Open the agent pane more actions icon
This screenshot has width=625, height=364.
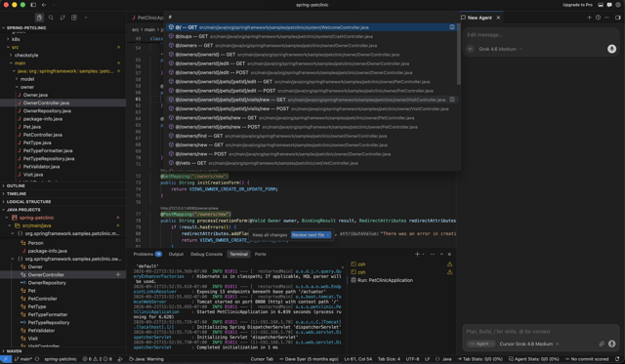pos(606,18)
